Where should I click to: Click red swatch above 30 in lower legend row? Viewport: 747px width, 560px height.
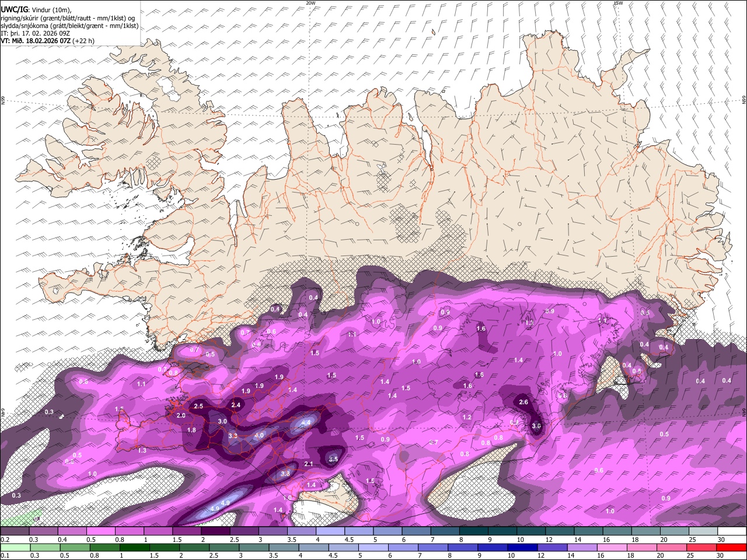(731, 548)
